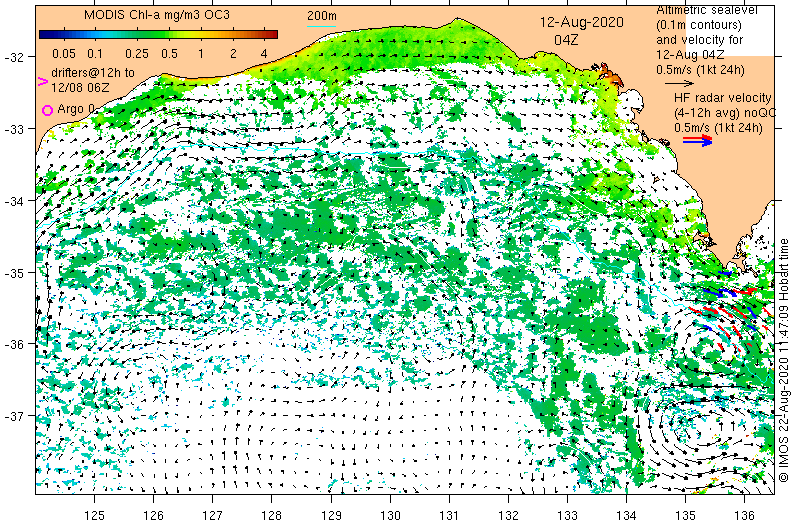Click the '12-Aug-2020' date heading

582,22
